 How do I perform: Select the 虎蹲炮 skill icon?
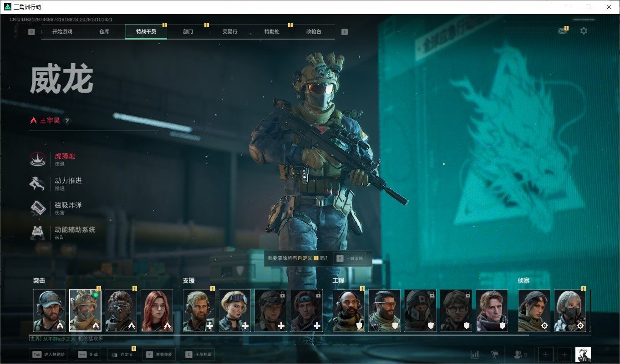click(38, 159)
